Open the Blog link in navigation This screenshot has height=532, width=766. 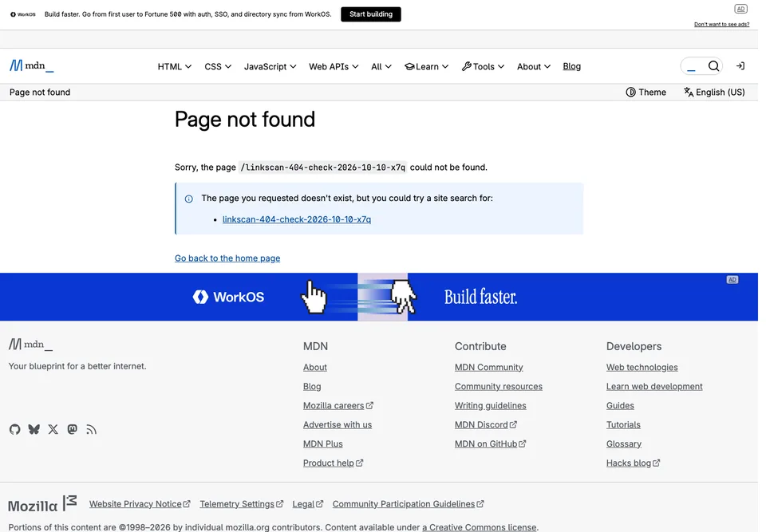point(571,66)
